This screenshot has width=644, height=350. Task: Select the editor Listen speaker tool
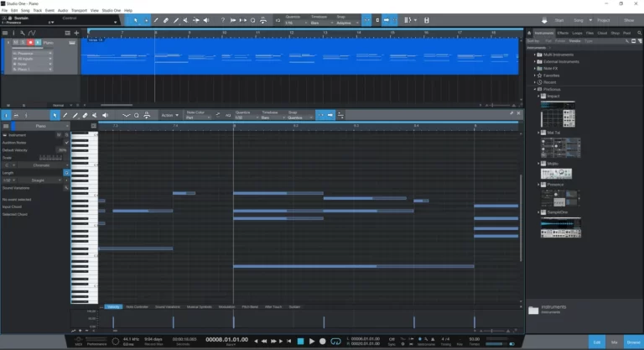tap(105, 116)
